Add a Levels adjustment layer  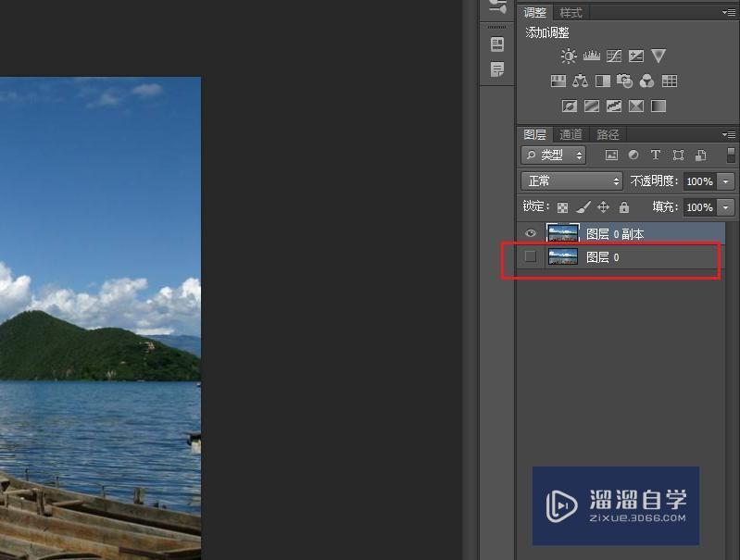[x=591, y=56]
